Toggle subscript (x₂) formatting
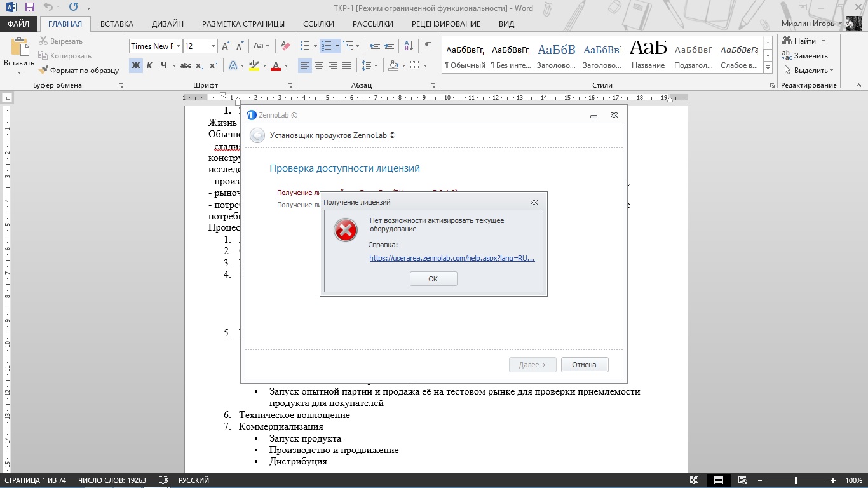 [x=200, y=65]
